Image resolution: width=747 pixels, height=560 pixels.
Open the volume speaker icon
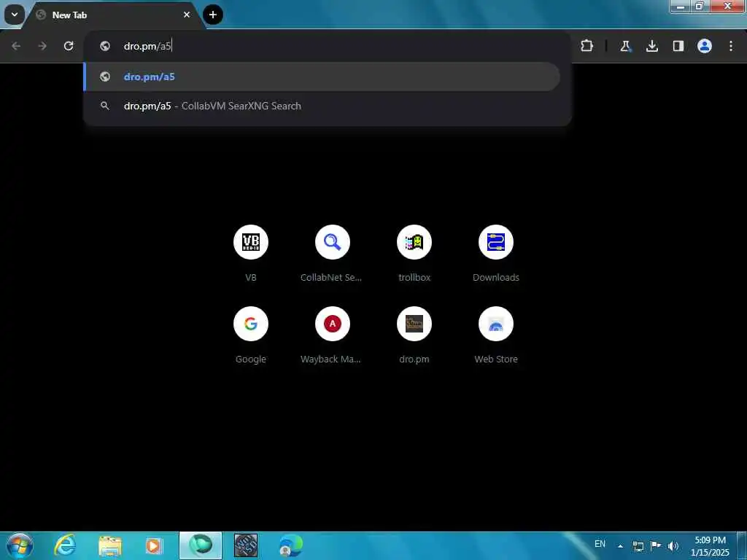pos(673,546)
